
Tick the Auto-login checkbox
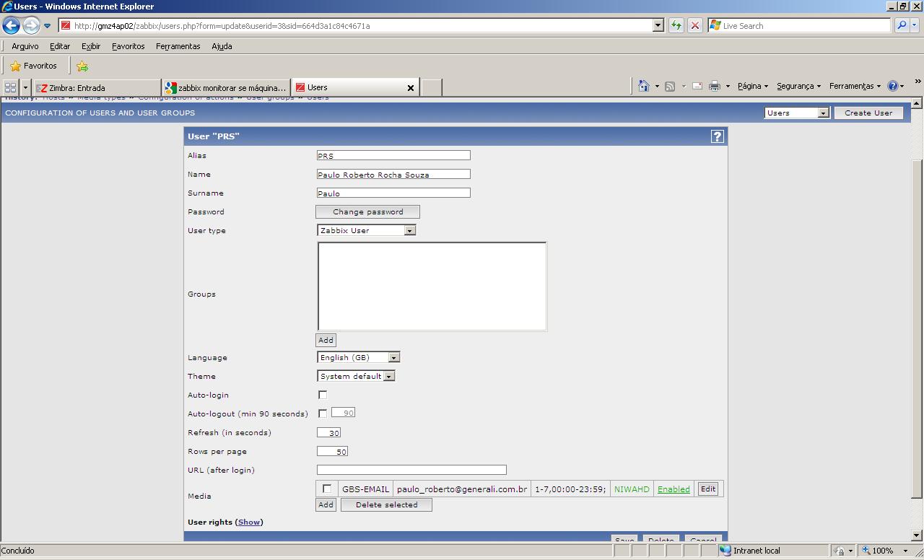[x=323, y=395]
